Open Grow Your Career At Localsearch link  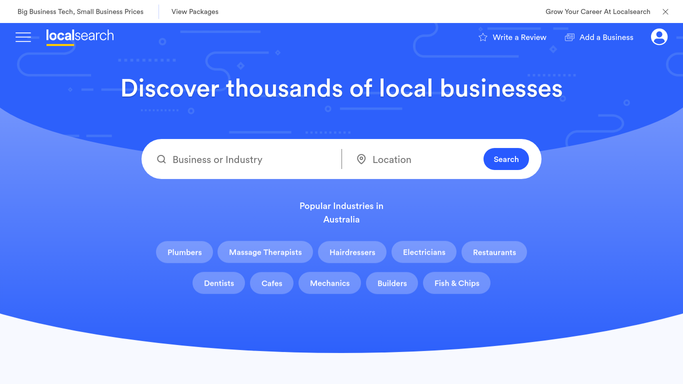click(x=598, y=12)
